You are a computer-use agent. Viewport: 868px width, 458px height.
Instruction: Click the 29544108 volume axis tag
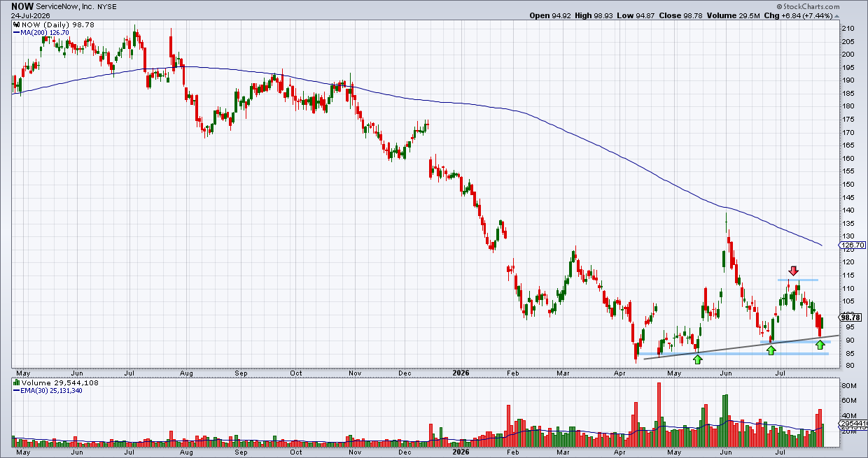pos(854,424)
